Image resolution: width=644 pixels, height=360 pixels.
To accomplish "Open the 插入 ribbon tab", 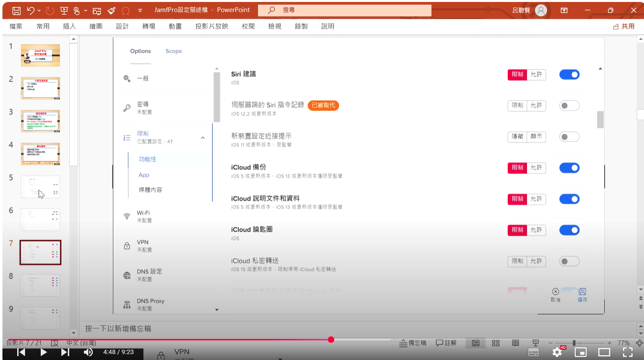I will coord(70,27).
